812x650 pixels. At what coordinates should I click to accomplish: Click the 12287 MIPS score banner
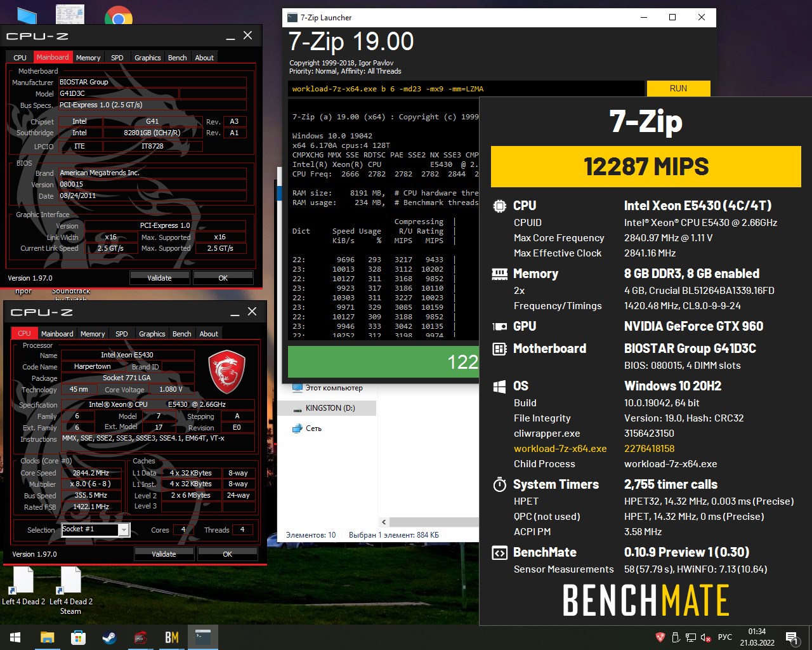coord(646,166)
